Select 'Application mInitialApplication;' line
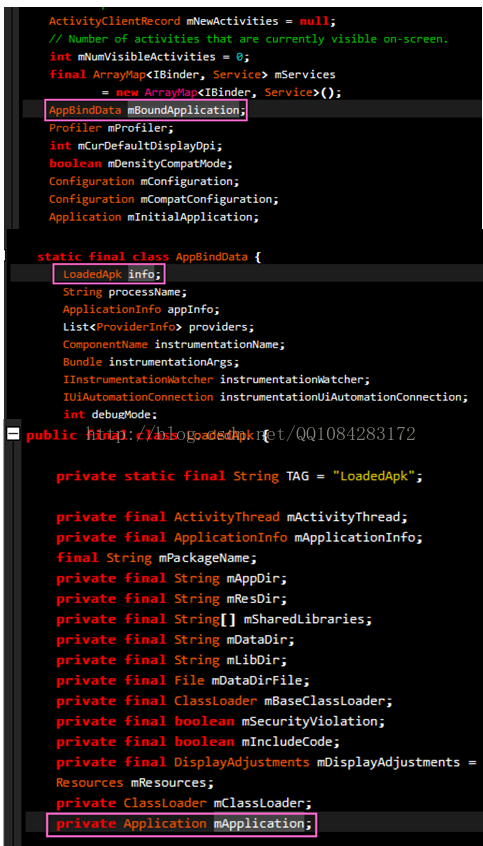Screen dimensions: 483x846 [154, 217]
